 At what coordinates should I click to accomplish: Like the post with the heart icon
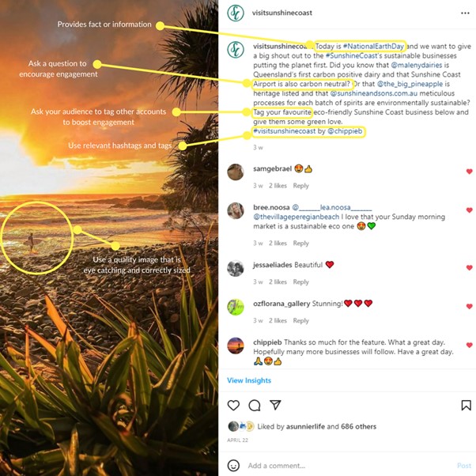tap(233, 406)
